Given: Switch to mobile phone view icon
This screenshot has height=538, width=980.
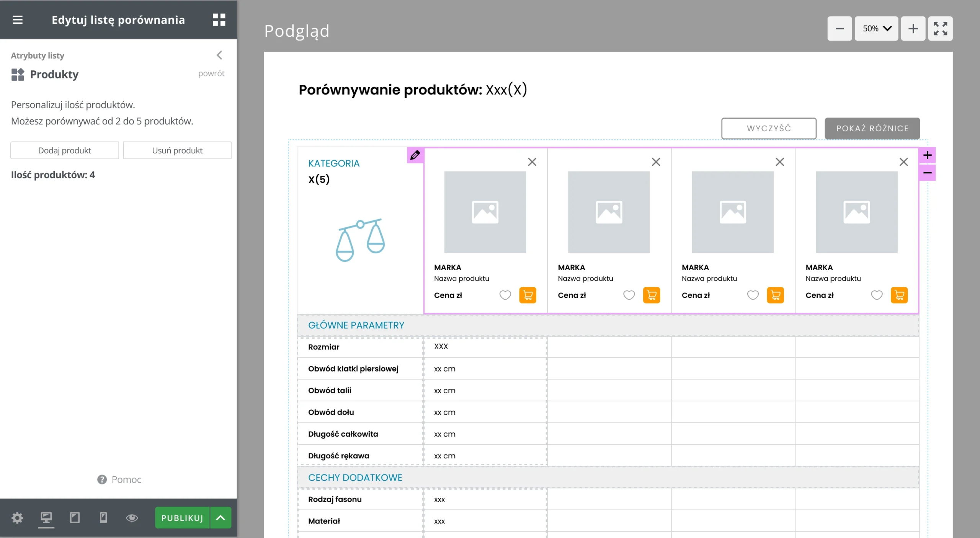Looking at the screenshot, I should 103,518.
